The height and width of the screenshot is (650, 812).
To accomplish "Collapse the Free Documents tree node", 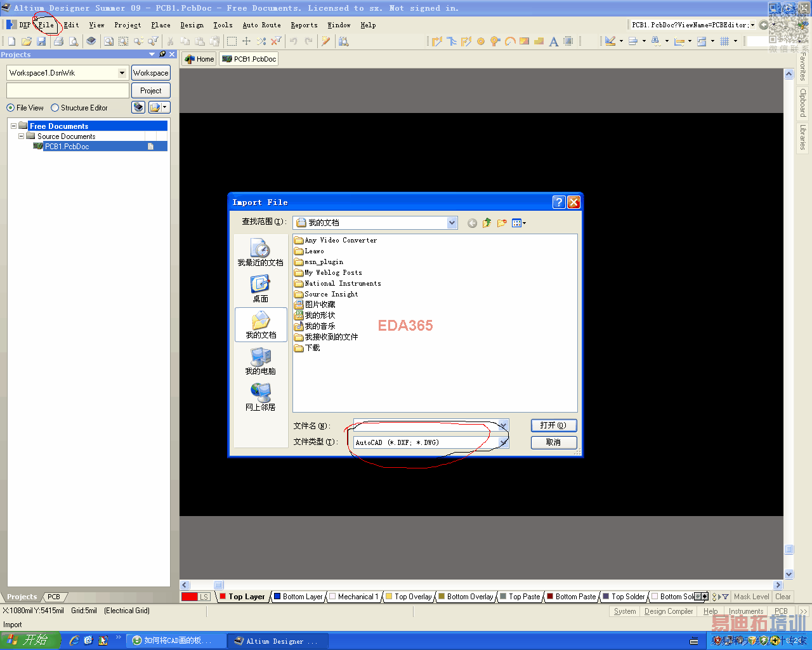I will (13, 126).
